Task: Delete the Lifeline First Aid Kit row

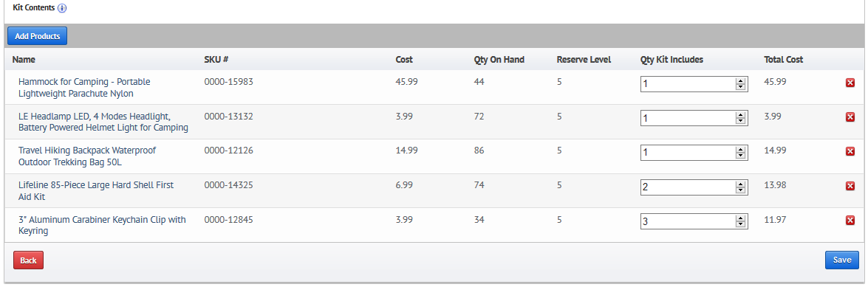Action: tap(850, 187)
